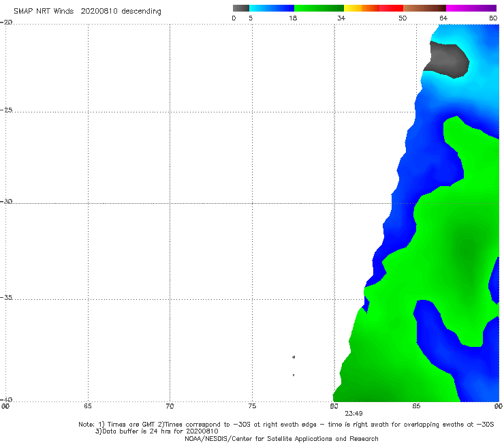504x443 pixels.
Task: Select the red segment of the color bar
Action: pyautogui.click(x=391, y=8)
